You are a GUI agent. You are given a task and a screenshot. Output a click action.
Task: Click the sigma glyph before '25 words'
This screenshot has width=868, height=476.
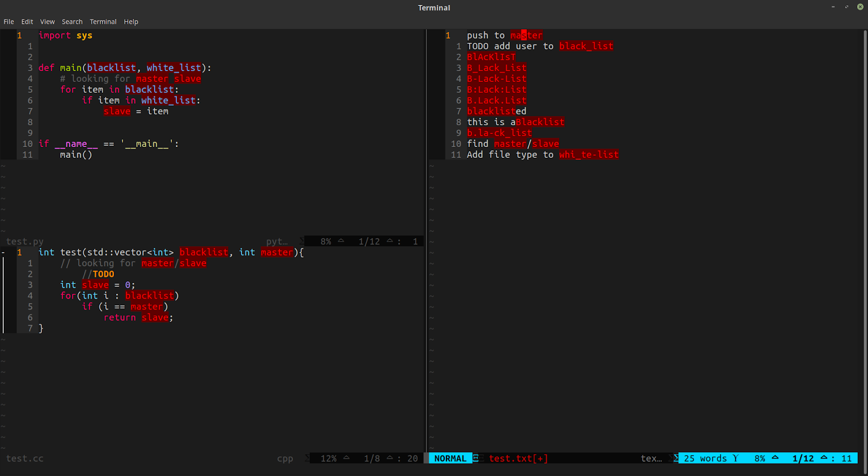point(676,458)
